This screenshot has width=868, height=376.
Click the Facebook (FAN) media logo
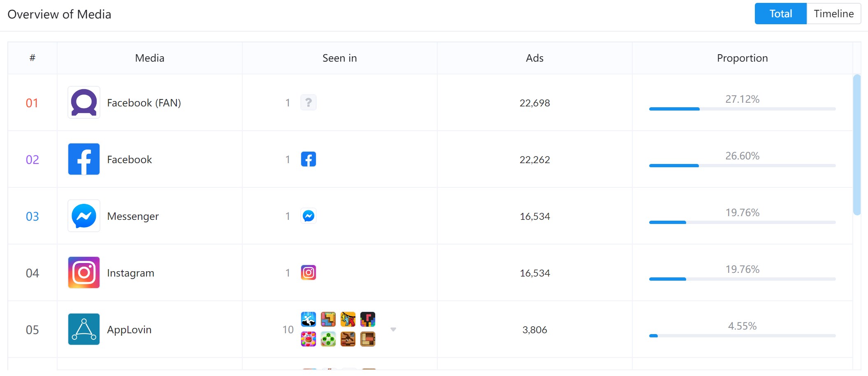pos(84,102)
